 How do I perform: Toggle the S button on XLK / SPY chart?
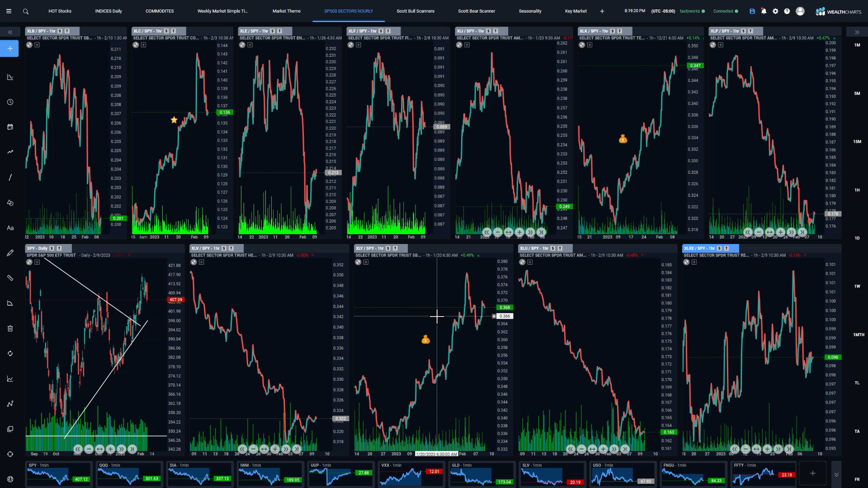[x=612, y=31]
